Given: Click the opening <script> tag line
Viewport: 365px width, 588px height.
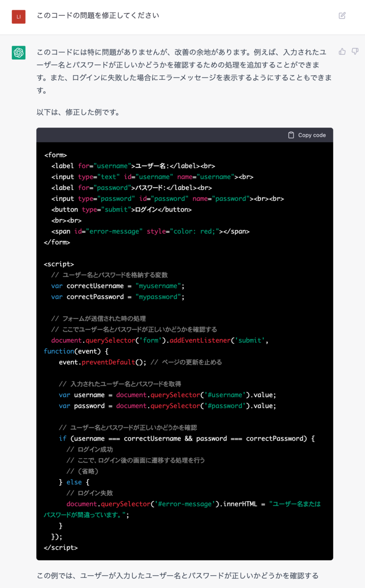Looking at the screenshot, I should 59,264.
